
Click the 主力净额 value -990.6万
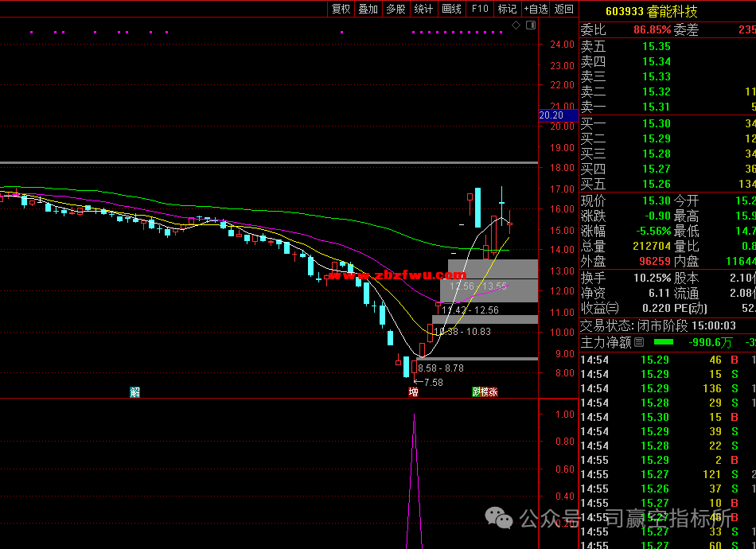tap(710, 343)
